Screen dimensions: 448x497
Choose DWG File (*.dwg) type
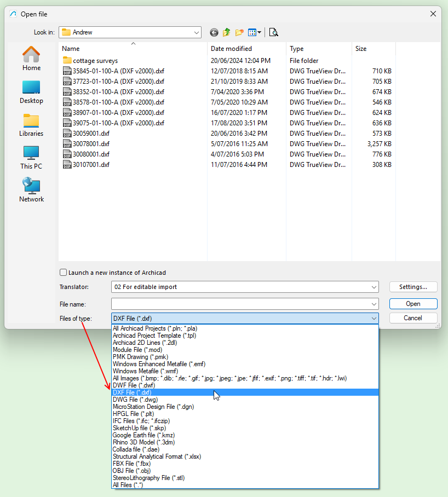(x=245, y=400)
